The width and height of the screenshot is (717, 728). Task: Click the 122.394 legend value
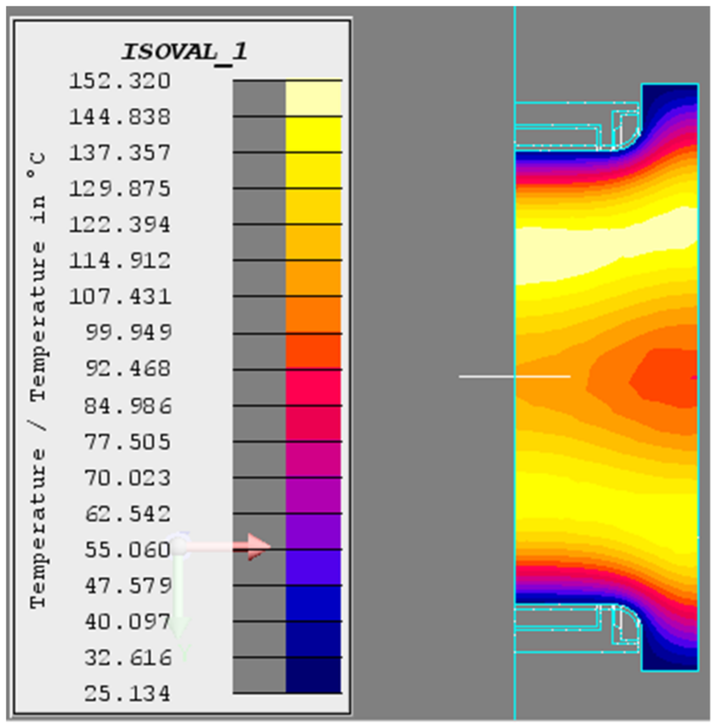120,224
